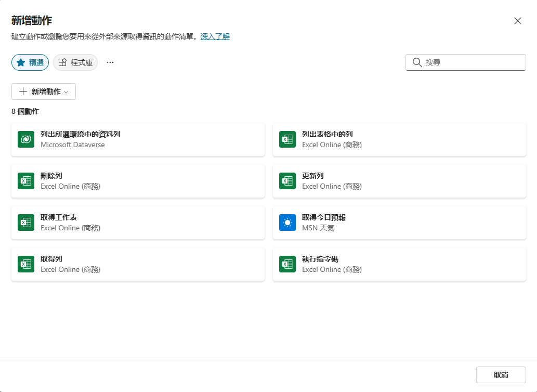Click the MSN weather sun icon
This screenshot has height=392, width=537.
click(287, 223)
